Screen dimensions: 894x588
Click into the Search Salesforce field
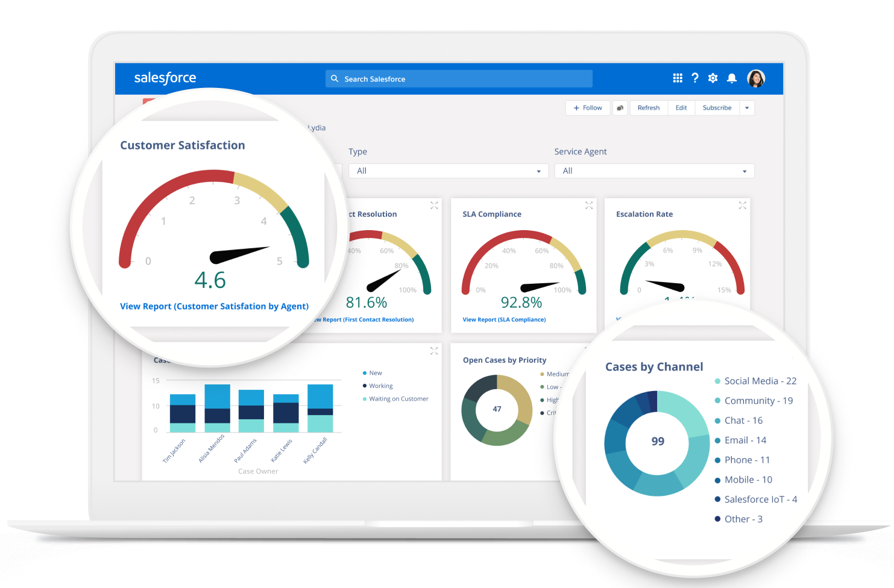point(458,79)
